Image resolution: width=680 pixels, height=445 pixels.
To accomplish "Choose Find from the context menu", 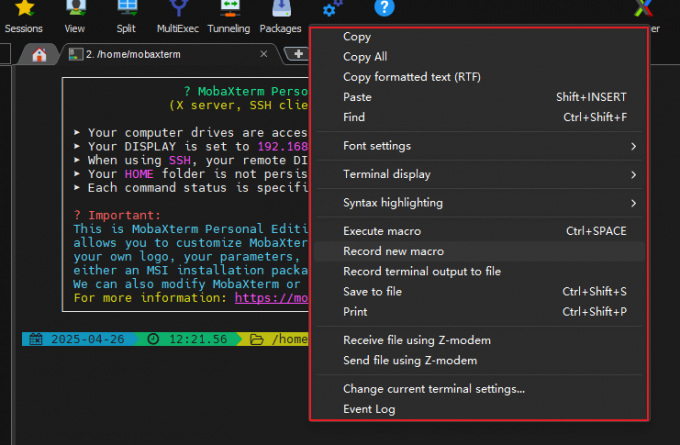I will tap(479, 117).
